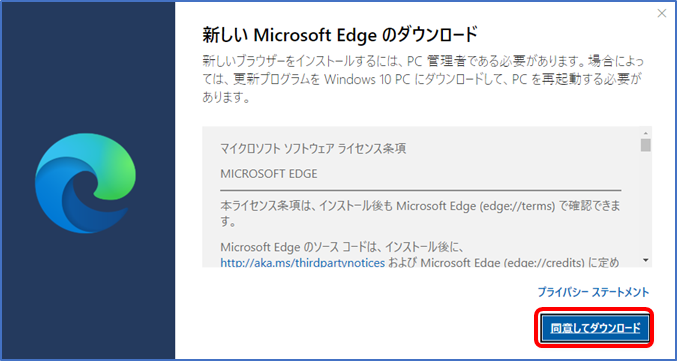
Task: Open the プライバシー ステートメント link
Action: click(593, 292)
